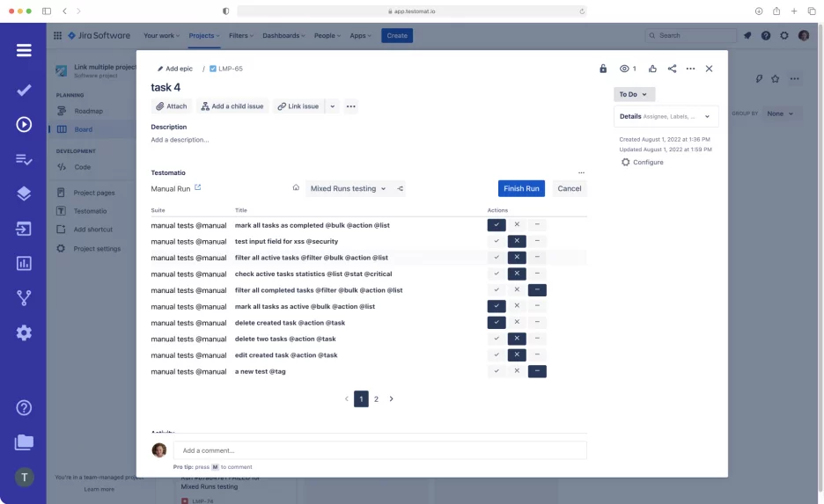Click the T user avatar in sidebar
Screen dimensions: 824x504
(x=24, y=478)
